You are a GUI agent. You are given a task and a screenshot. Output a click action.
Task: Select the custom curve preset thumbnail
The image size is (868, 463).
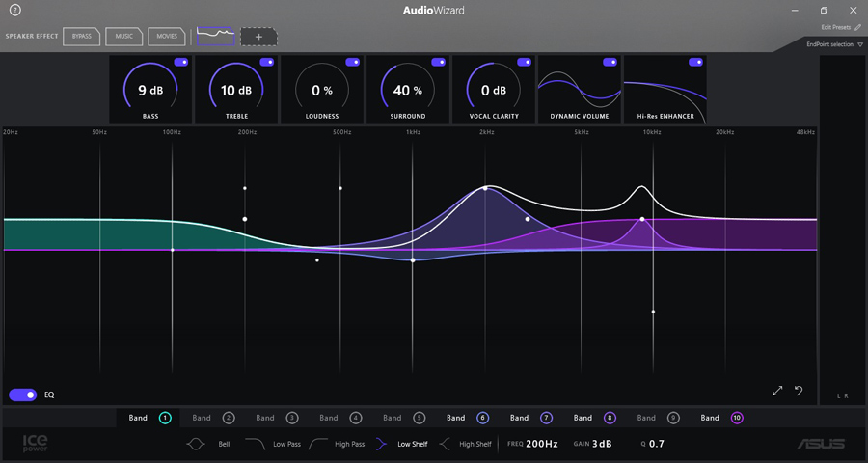click(216, 36)
